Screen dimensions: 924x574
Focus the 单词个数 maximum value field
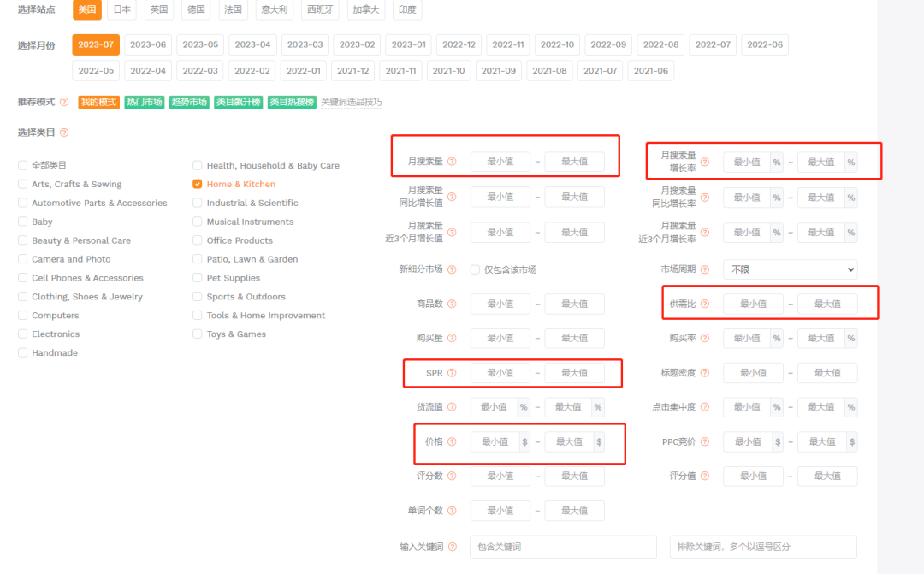tap(575, 511)
